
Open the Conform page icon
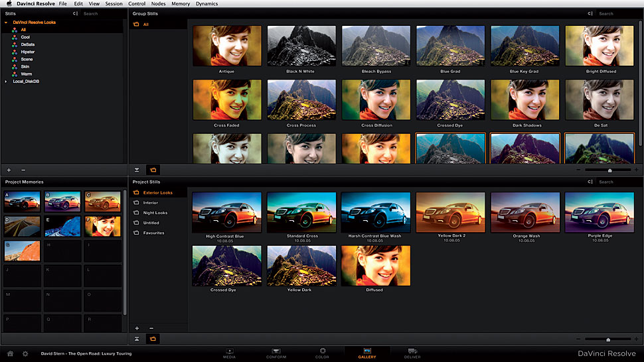coord(276,351)
